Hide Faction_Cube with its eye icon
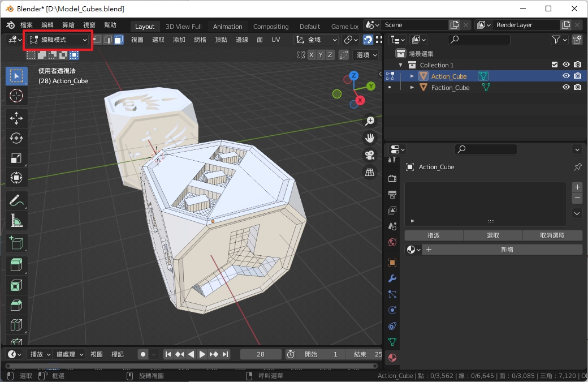Screen dimensions: 588x382 coord(565,87)
